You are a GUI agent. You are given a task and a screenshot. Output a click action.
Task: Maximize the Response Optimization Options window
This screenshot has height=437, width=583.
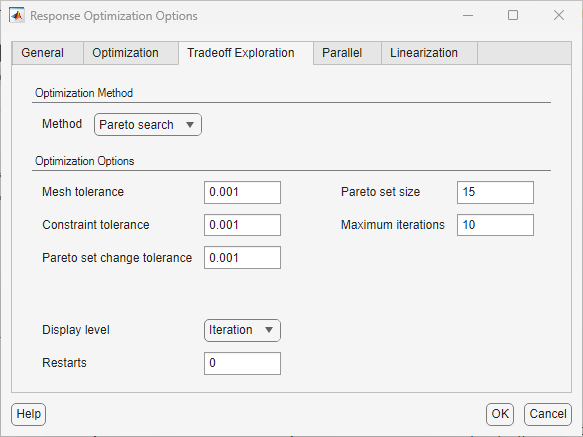[x=513, y=16]
